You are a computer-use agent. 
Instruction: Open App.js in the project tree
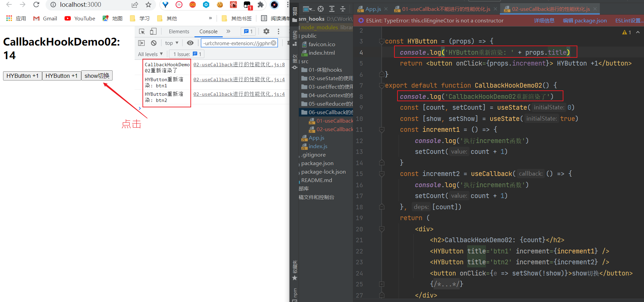(313, 138)
